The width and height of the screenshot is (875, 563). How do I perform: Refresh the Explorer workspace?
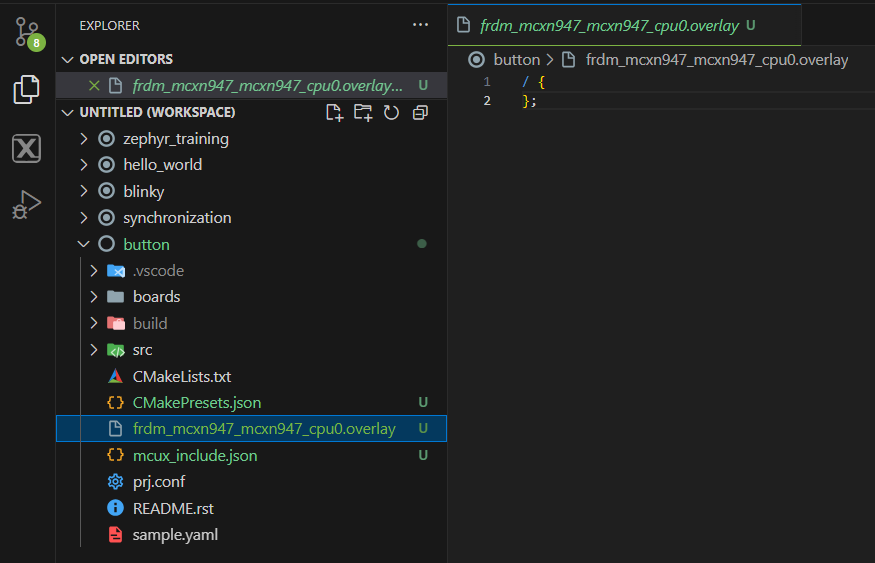[x=392, y=112]
